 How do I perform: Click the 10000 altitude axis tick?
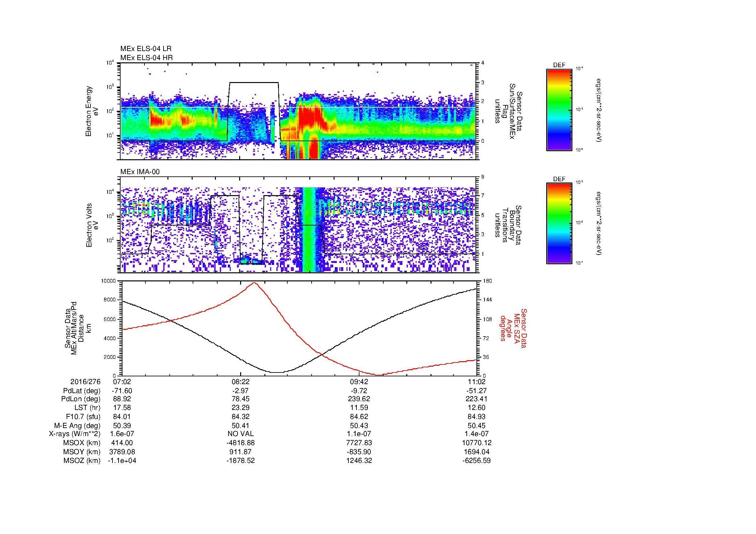point(108,281)
